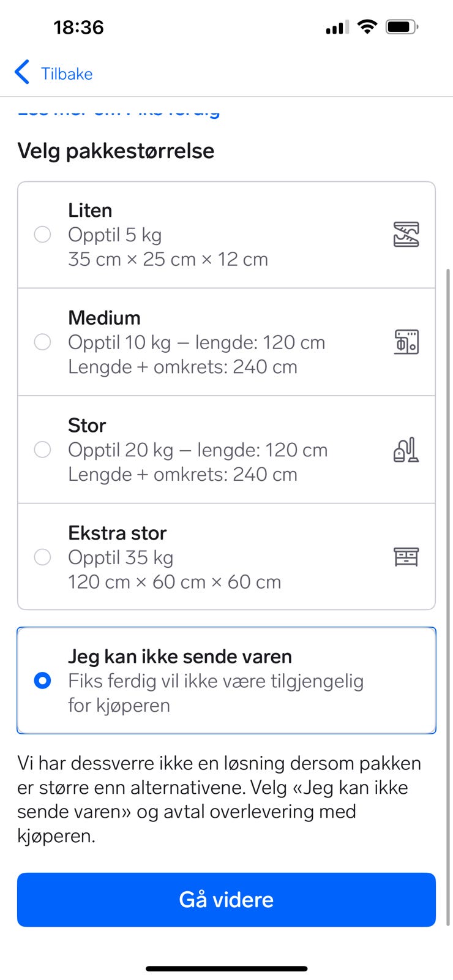Screen dimensions: 453x980
Task: Tap the 18:36 clock in the status bar
Action: (78, 28)
